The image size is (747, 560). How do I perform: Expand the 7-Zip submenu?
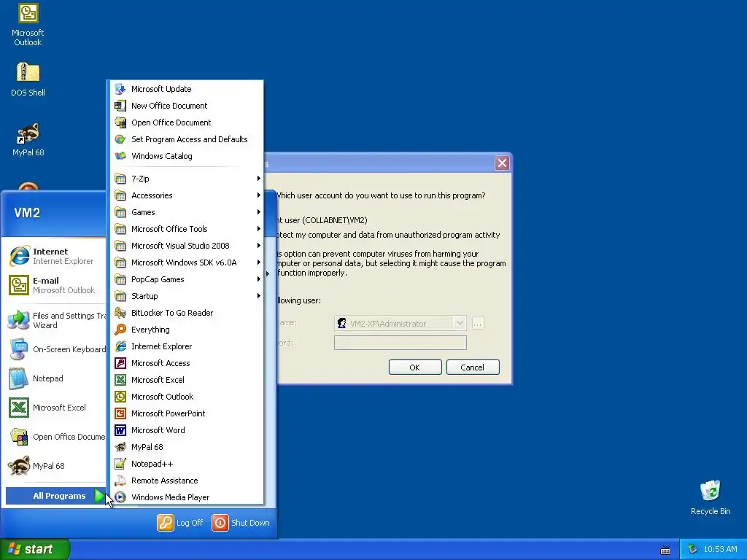point(187,179)
